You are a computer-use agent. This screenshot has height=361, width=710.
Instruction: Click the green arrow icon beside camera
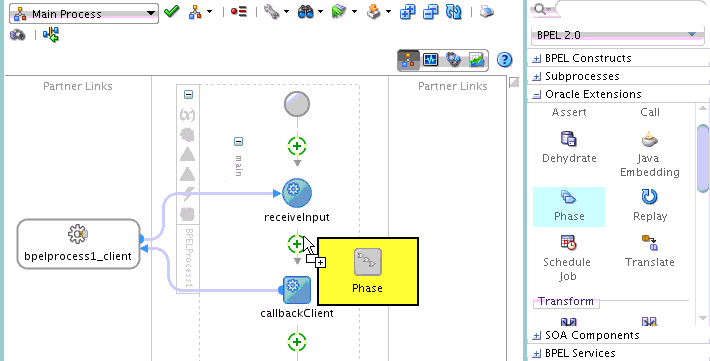pos(51,34)
